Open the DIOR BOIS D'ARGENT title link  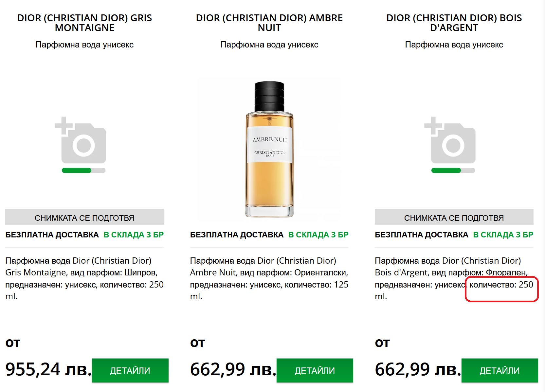tap(454, 23)
